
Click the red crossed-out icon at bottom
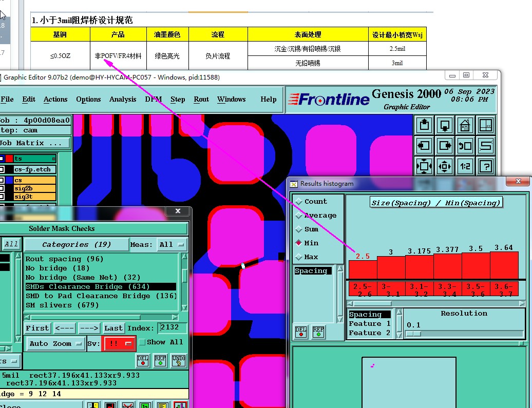[127, 405]
